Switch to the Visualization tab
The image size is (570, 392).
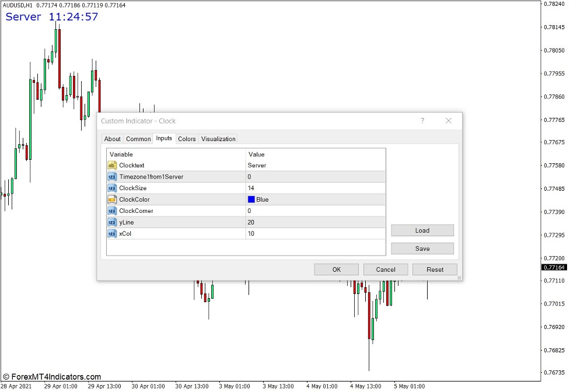(x=218, y=139)
